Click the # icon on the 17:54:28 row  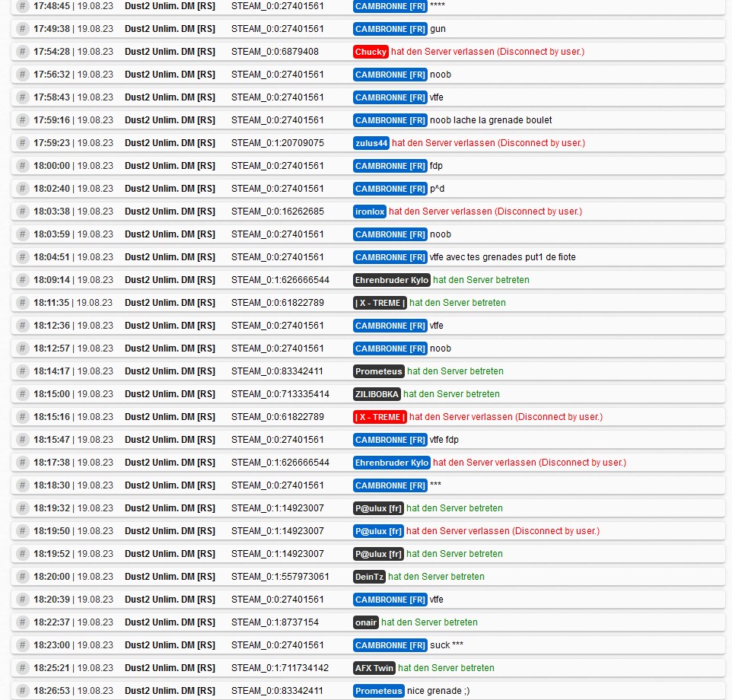pyautogui.click(x=22, y=52)
